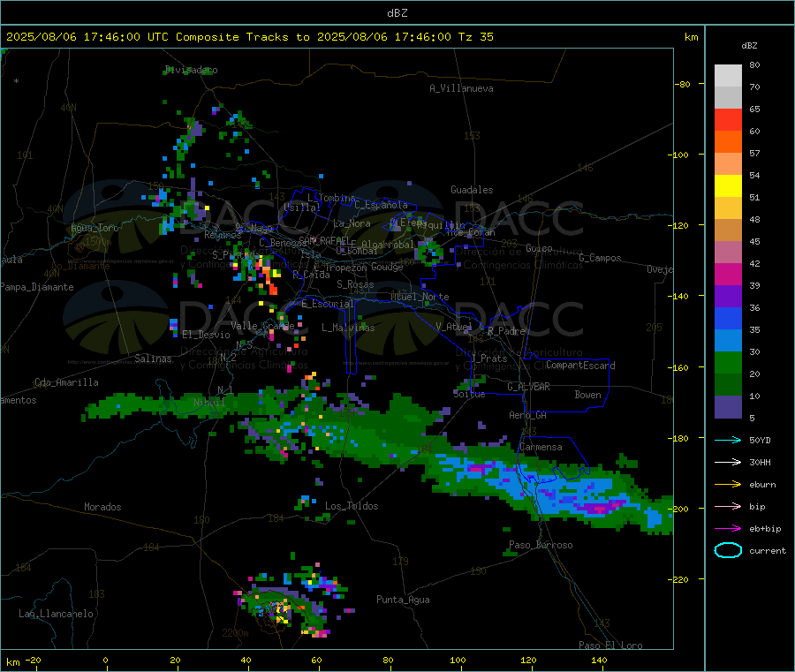Click the 'Guadales' map label
Image resolution: width=795 pixels, height=672 pixels.
(472, 190)
